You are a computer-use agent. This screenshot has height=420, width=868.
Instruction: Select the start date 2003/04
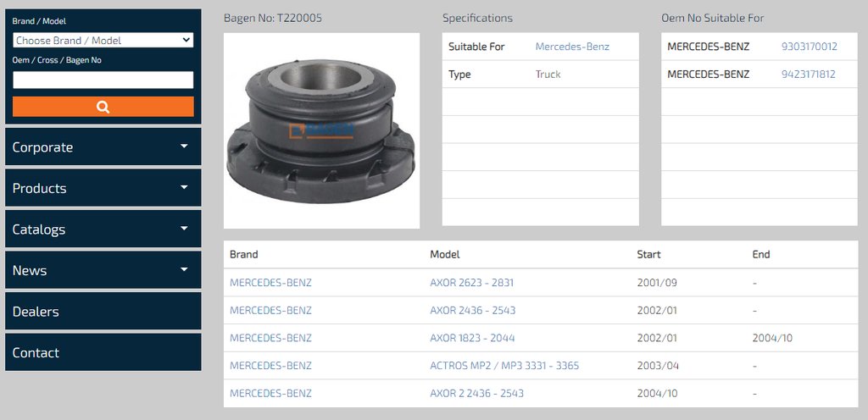658,366
